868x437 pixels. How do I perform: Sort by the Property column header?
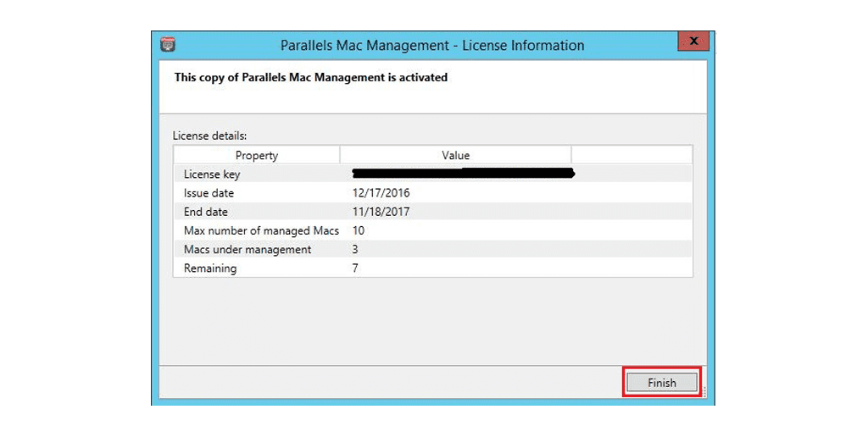tap(256, 155)
